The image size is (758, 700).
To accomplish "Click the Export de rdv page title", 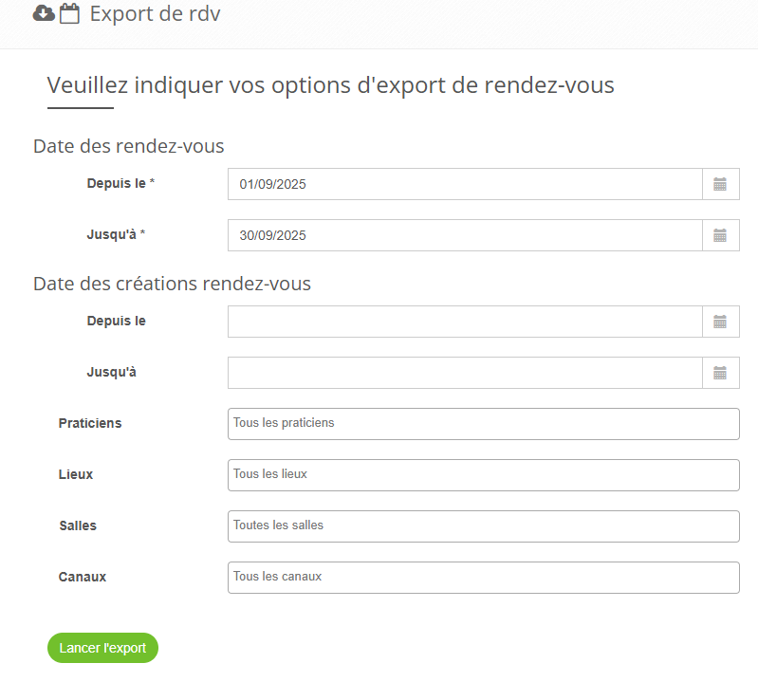I will pyautogui.click(x=155, y=14).
